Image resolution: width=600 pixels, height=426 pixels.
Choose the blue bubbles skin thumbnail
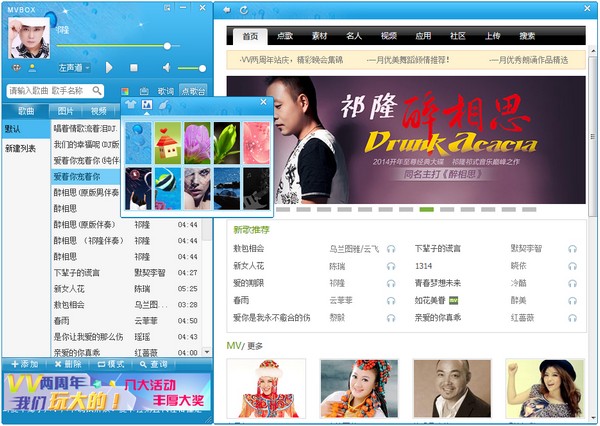138,143
